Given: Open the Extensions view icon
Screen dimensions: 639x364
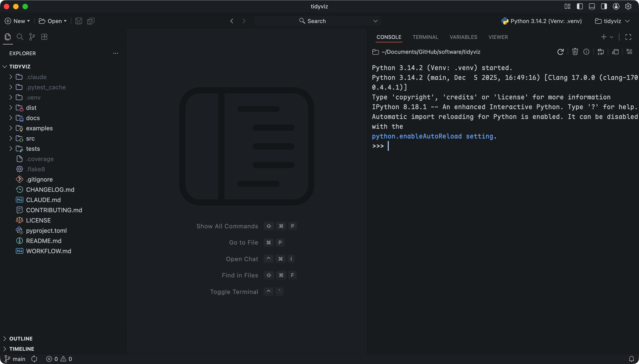Looking at the screenshot, I should pyautogui.click(x=44, y=37).
